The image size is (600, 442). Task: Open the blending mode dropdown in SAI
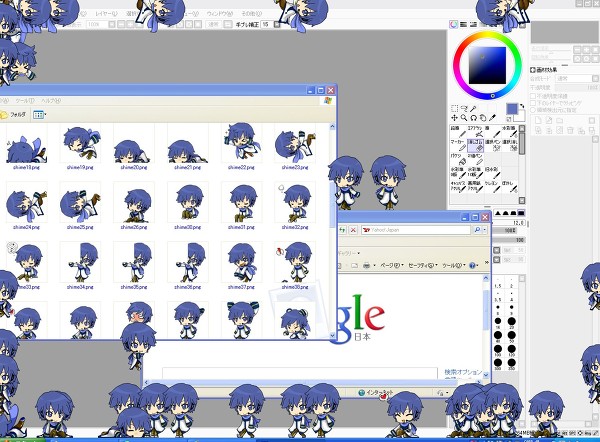click(x=577, y=78)
